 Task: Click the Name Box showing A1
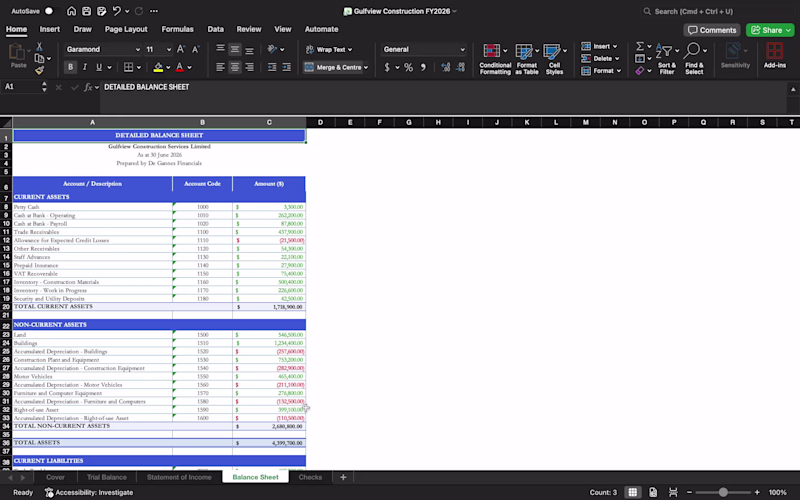(21, 87)
